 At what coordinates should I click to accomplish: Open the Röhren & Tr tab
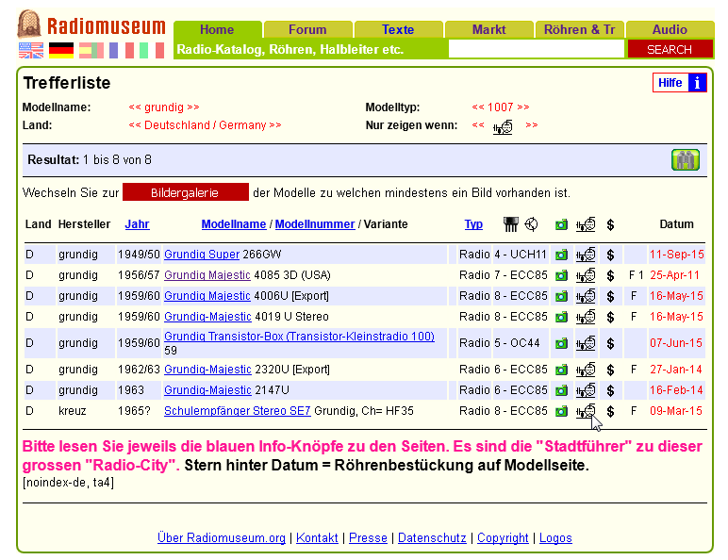coord(579,30)
